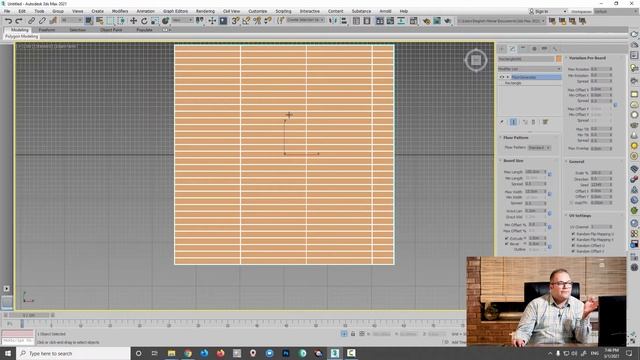Open the Curve Editor icon
Viewport: 640px width, 360px height.
(x=391, y=20)
